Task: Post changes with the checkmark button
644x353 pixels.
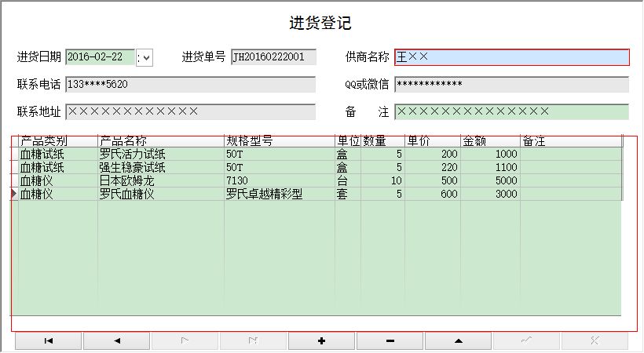Action: click(x=526, y=340)
